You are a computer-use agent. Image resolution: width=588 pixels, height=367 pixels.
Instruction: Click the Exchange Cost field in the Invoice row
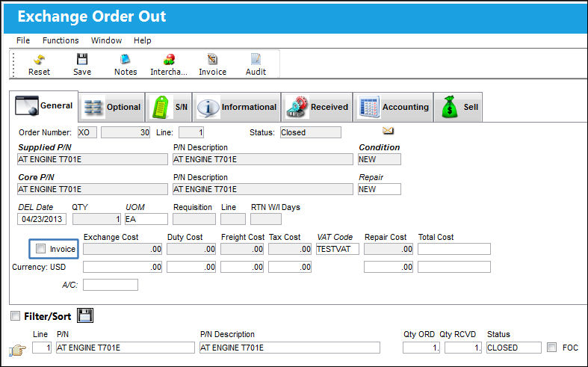click(x=123, y=249)
